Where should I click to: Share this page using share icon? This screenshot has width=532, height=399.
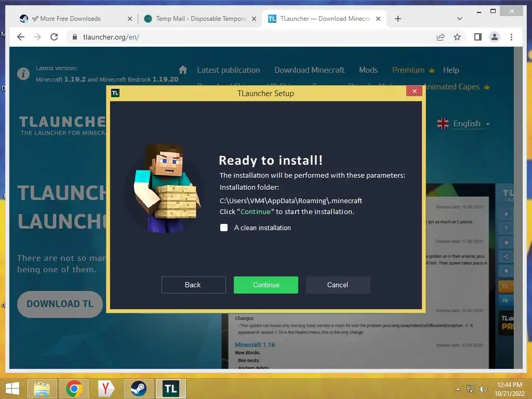[441, 37]
